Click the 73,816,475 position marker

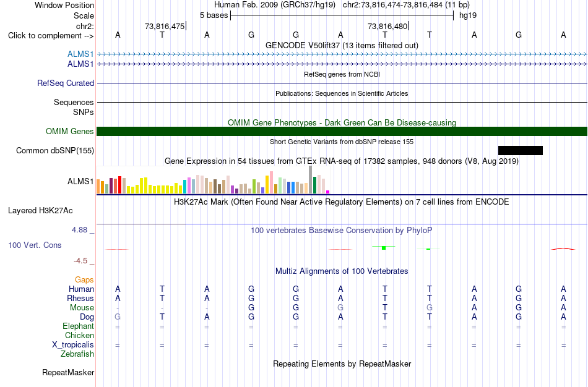point(165,26)
